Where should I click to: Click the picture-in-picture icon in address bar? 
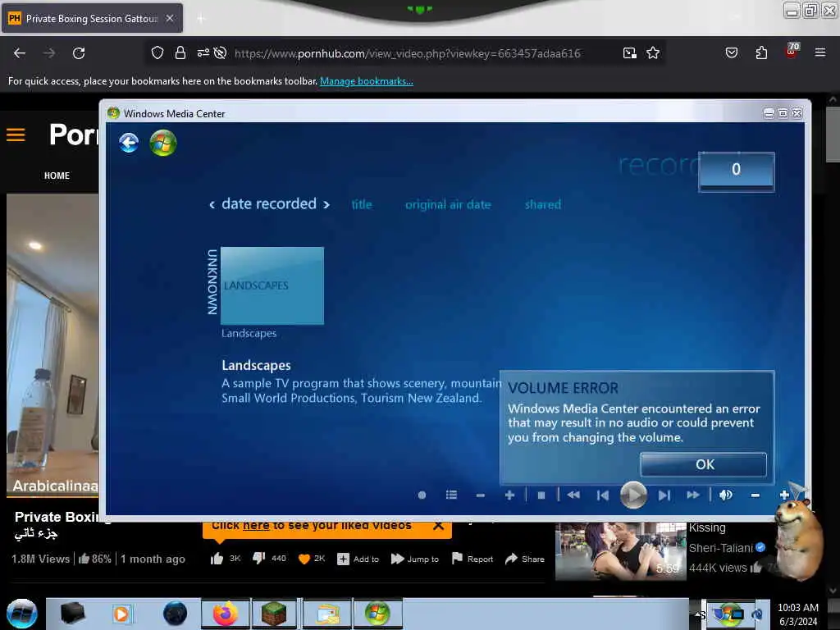629,53
